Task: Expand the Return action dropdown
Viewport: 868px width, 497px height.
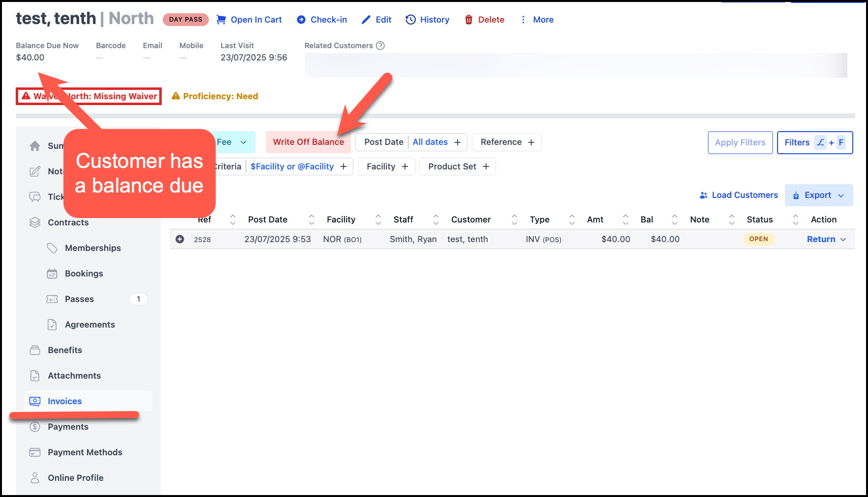Action: click(843, 240)
